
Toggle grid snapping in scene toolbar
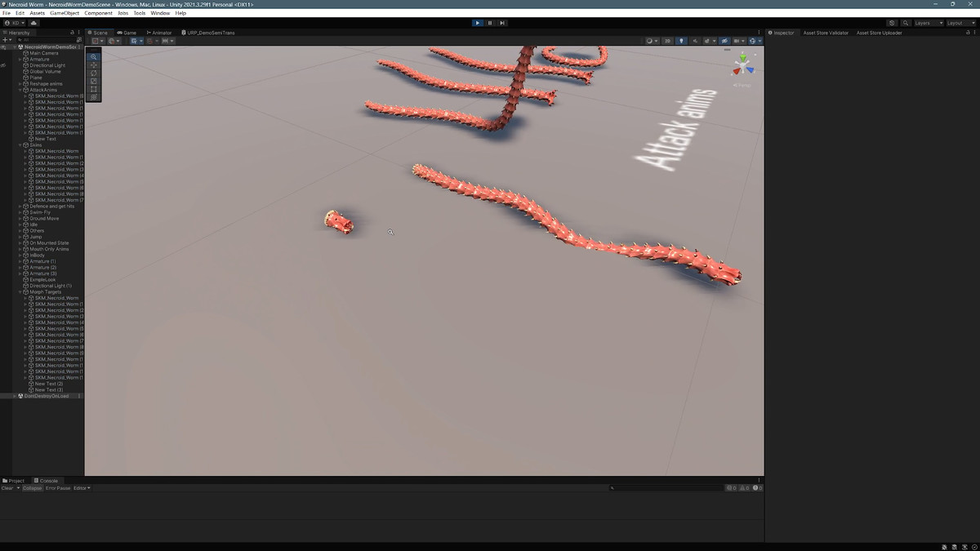point(152,41)
